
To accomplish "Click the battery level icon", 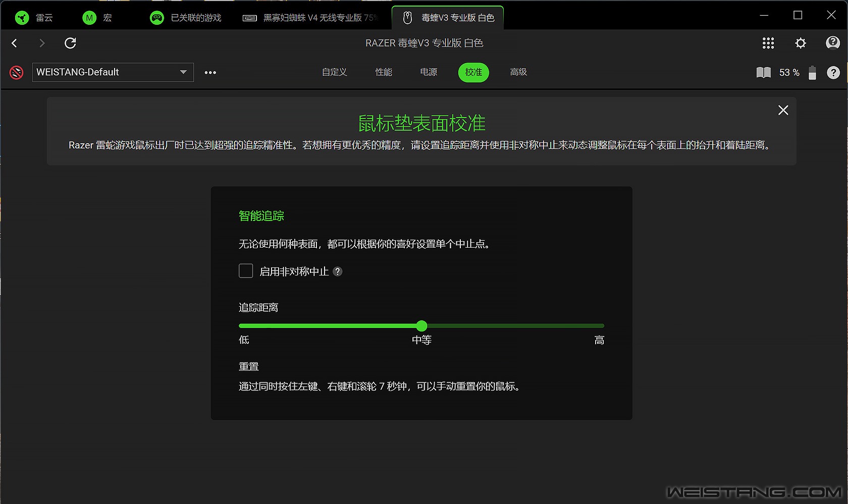I will pyautogui.click(x=812, y=73).
